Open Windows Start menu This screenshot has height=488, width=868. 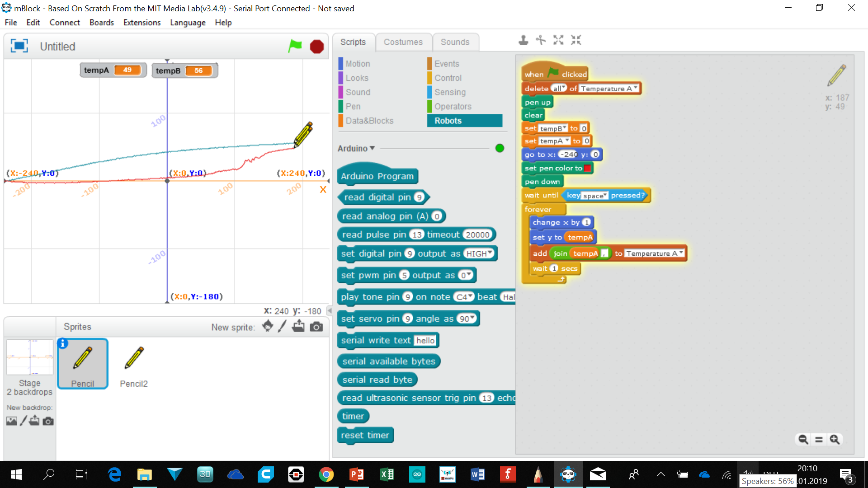click(x=16, y=474)
